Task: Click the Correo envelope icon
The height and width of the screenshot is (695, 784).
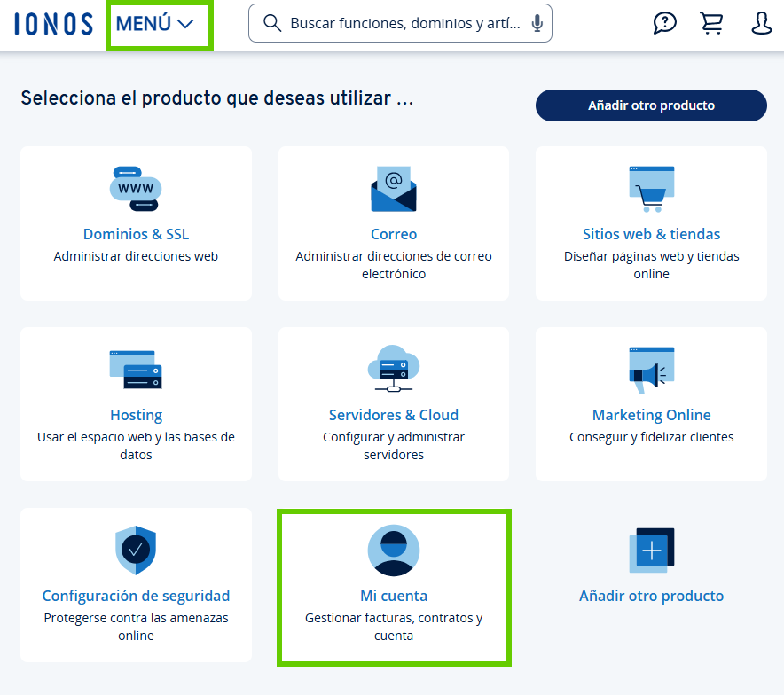Action: [x=394, y=189]
